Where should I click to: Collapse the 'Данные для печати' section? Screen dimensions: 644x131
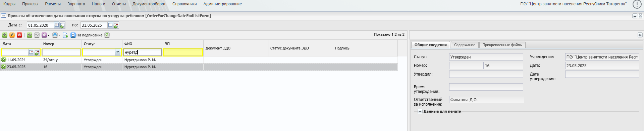[x=420, y=112]
